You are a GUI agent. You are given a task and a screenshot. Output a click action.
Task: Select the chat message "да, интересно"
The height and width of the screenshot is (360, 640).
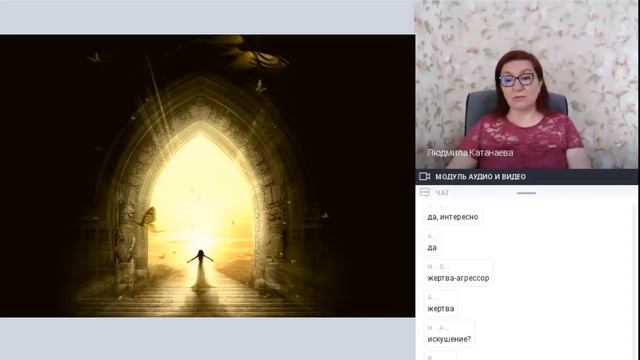pyautogui.click(x=453, y=217)
